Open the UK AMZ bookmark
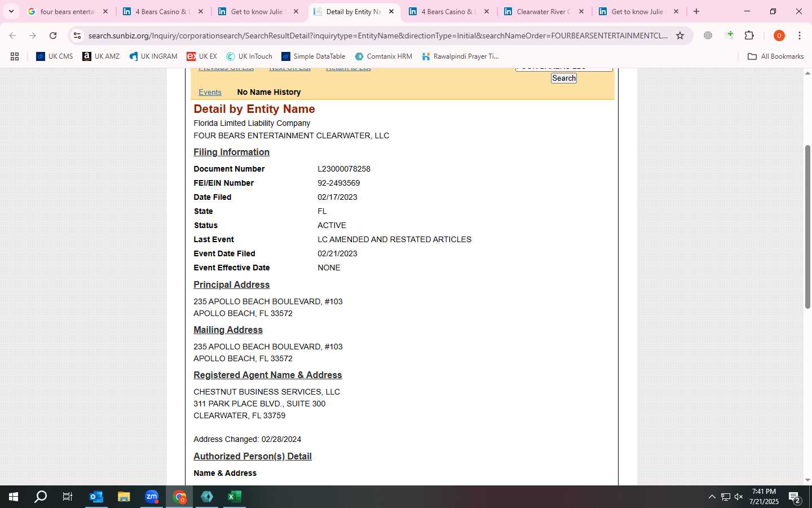The image size is (812, 508). (x=101, y=56)
